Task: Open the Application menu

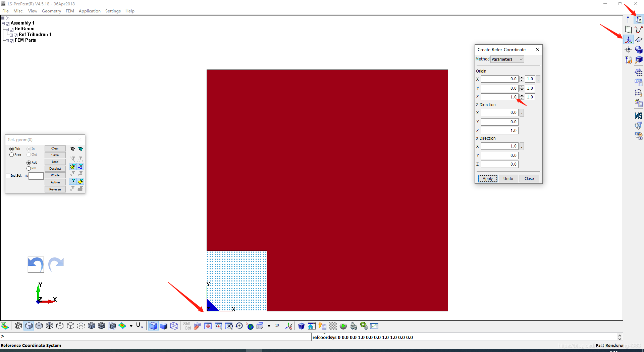Action: pyautogui.click(x=90, y=11)
